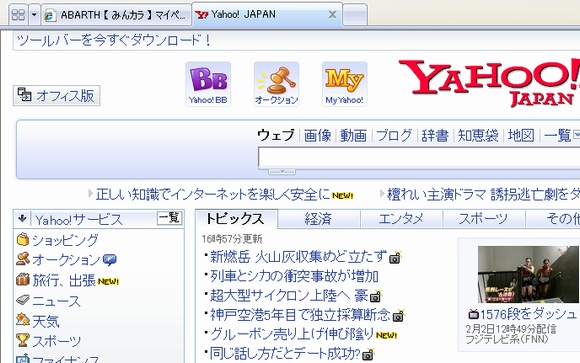Image resolution: width=580 pixels, height=363 pixels.
Task: Click the 天気 weather icon
Action: click(23, 320)
